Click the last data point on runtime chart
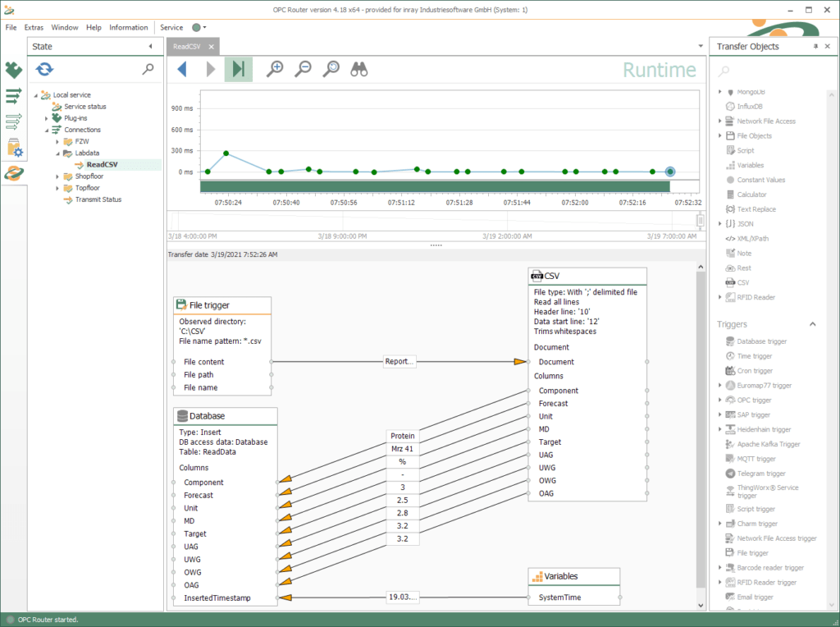Image resolution: width=840 pixels, height=627 pixels. pos(670,172)
